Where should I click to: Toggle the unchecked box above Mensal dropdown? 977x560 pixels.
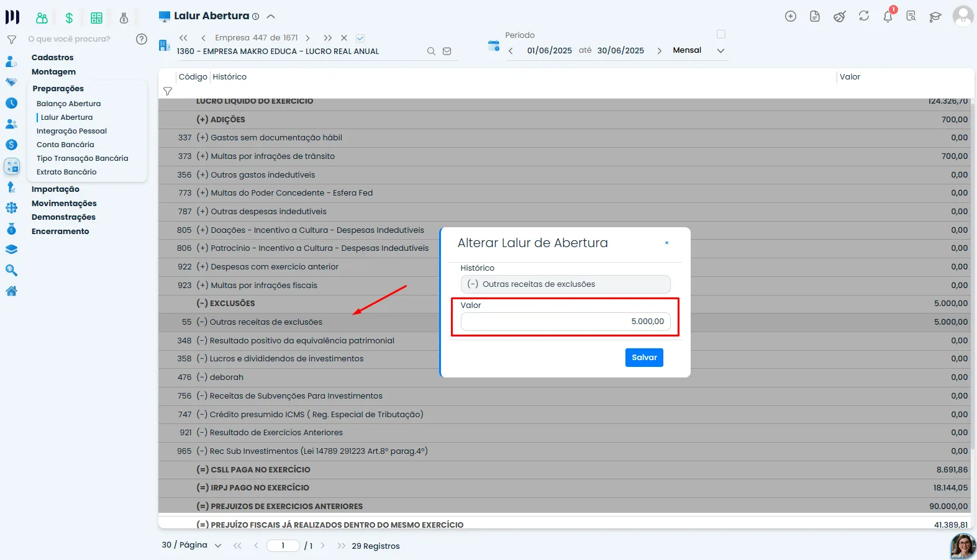(x=721, y=34)
